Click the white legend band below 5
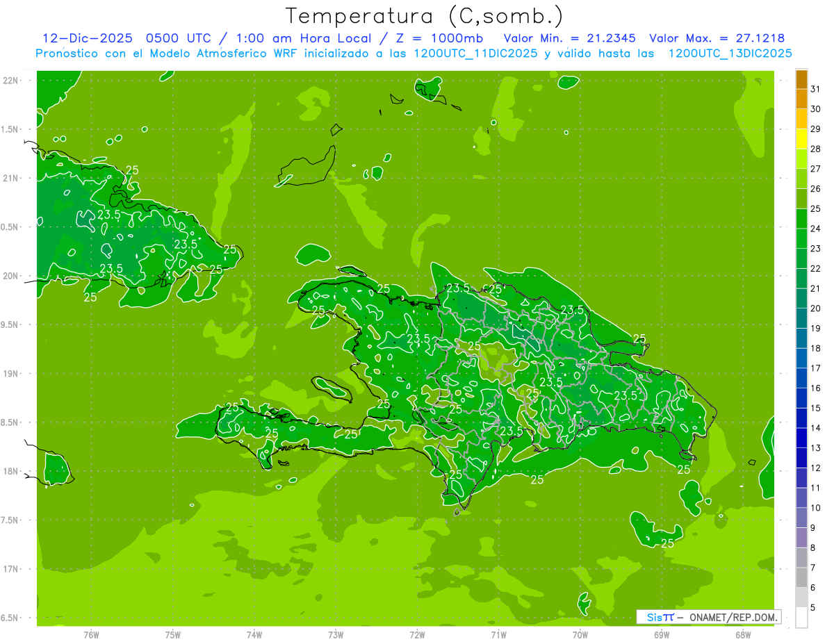This screenshot has width=834, height=644. pyautogui.click(x=801, y=618)
